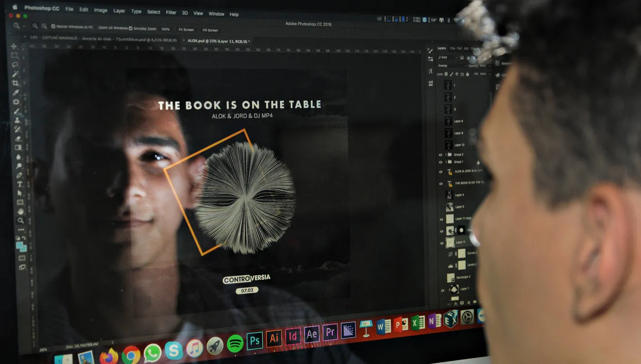Viewport: 641px width, 364px height.
Task: Select the Brush tool
Action: [17, 111]
